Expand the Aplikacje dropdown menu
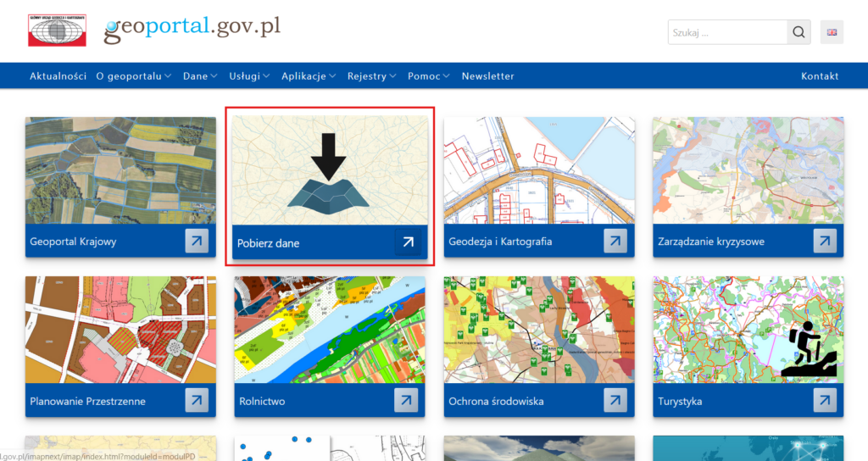The image size is (868, 461). 309,76
